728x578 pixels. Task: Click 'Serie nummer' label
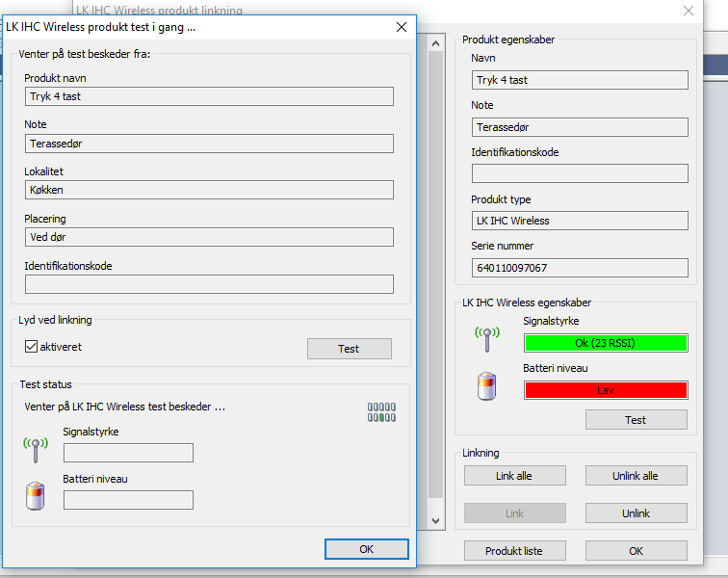(x=503, y=246)
